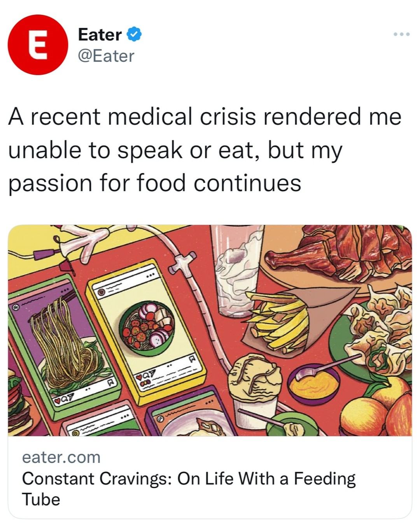Click the blue verified badge

tap(134, 35)
